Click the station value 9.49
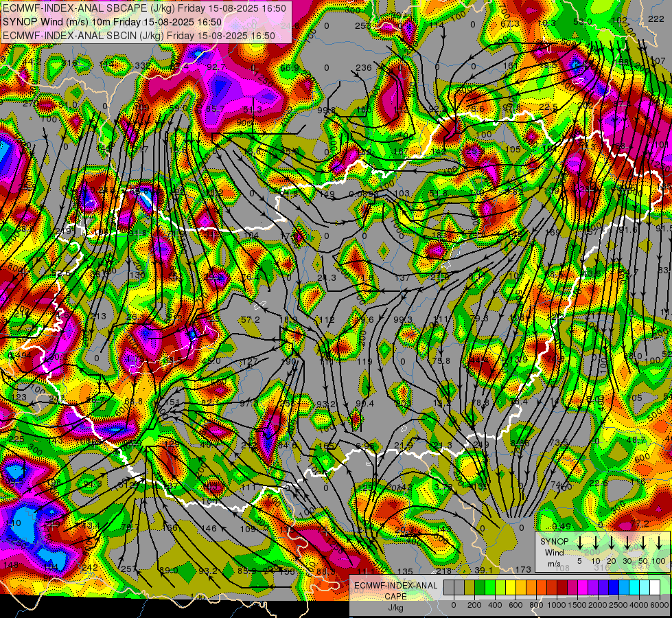Viewport: 672px width, 618px height. (561, 526)
